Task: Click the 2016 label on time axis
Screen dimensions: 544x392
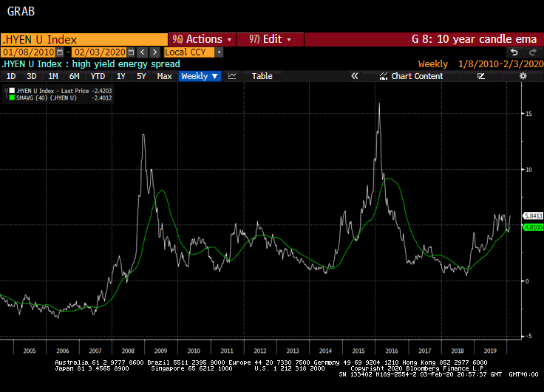Action: (391, 351)
